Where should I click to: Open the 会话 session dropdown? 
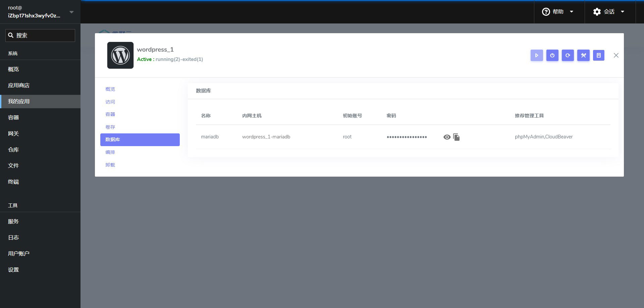click(609, 12)
